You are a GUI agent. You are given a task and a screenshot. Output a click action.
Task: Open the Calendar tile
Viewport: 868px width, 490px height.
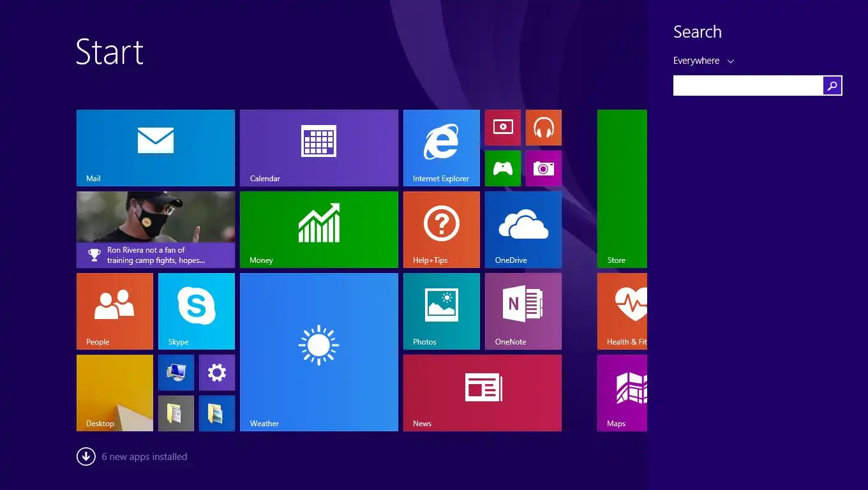[x=319, y=148]
